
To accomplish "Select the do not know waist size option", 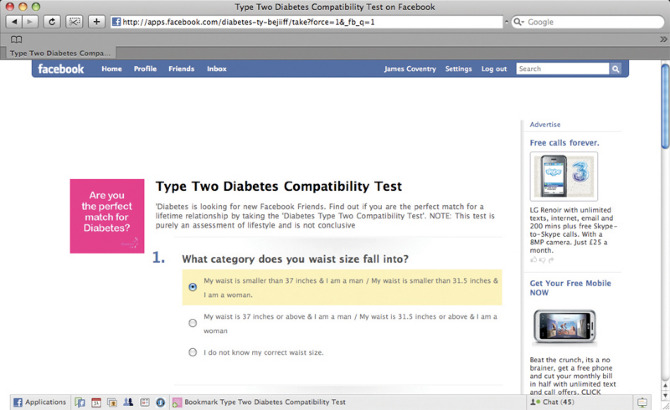I will 193,352.
